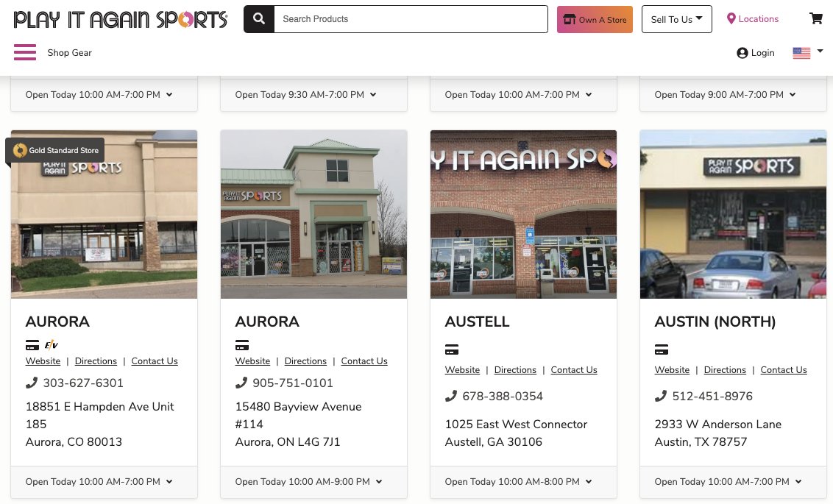The width and height of the screenshot is (833, 504).
Task: Click address '18851 E Hampden Ave Unit 185'
Action: point(100,415)
